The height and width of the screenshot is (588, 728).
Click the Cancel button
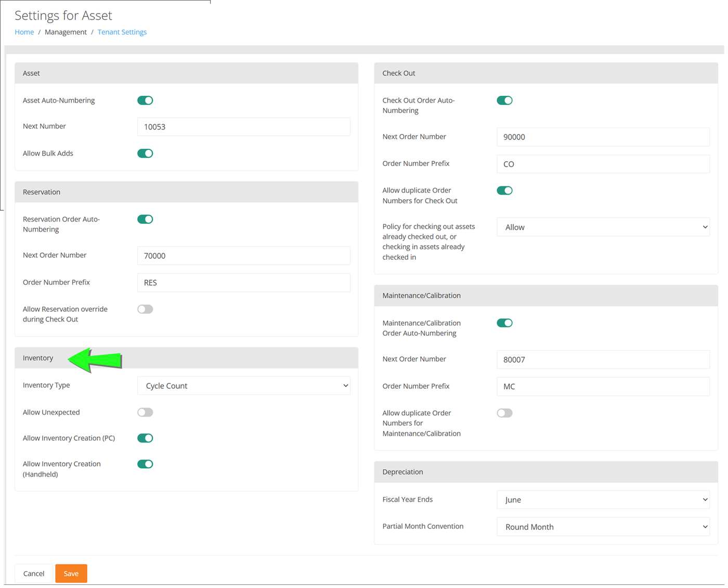(34, 573)
